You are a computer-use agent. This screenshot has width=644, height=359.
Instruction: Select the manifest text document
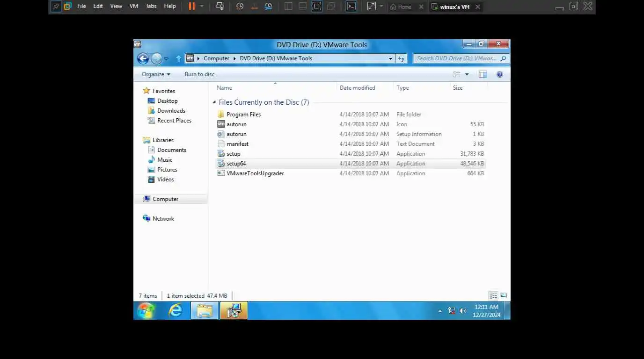tap(351, 144)
